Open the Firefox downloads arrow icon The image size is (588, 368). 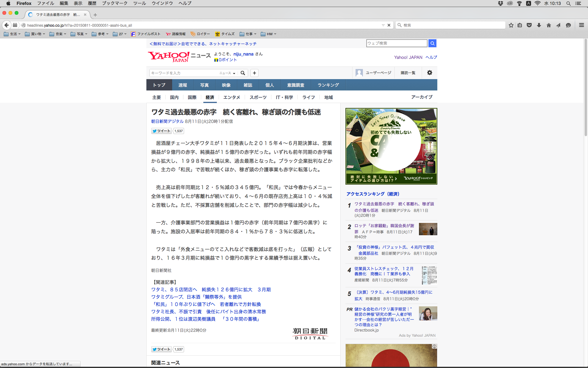(x=539, y=25)
